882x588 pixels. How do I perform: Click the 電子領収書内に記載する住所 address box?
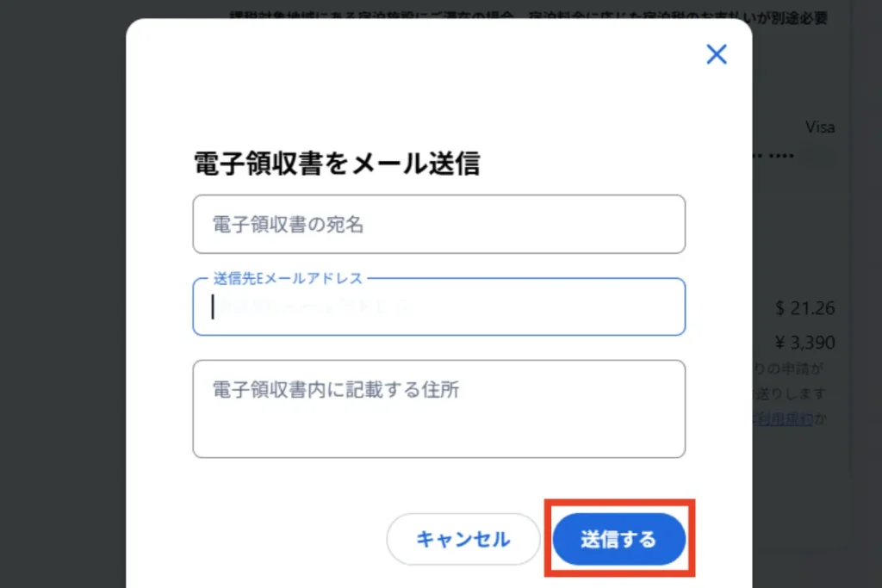coord(439,409)
